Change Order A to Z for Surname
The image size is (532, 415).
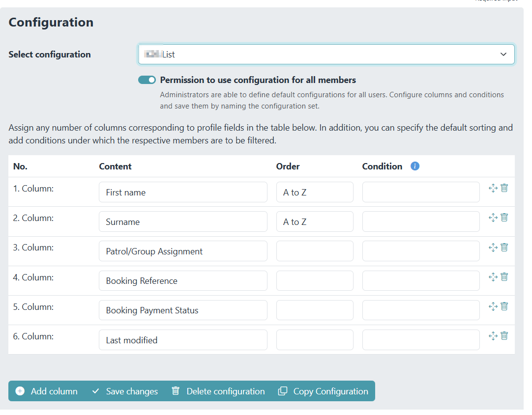pyautogui.click(x=315, y=221)
